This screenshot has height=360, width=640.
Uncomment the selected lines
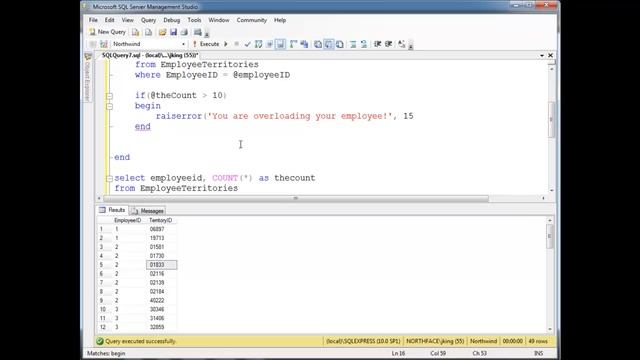[x=364, y=44]
